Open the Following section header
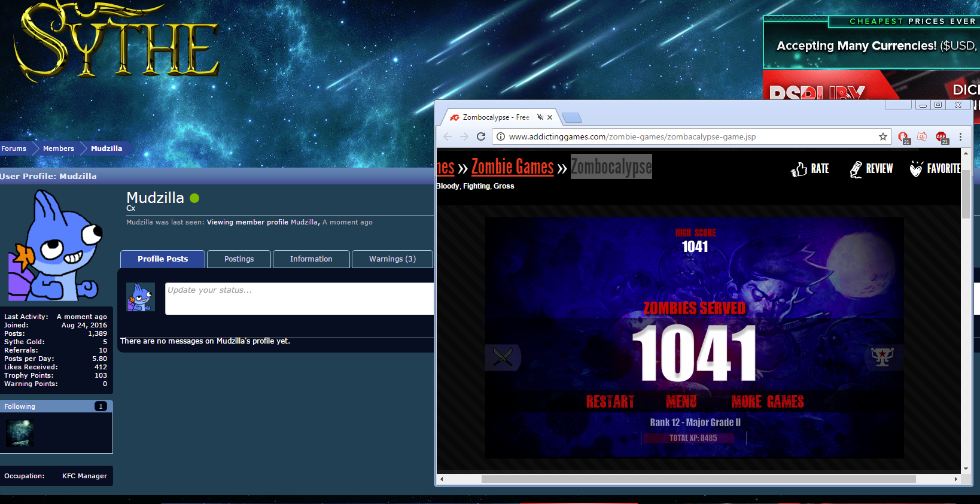 (x=56, y=406)
